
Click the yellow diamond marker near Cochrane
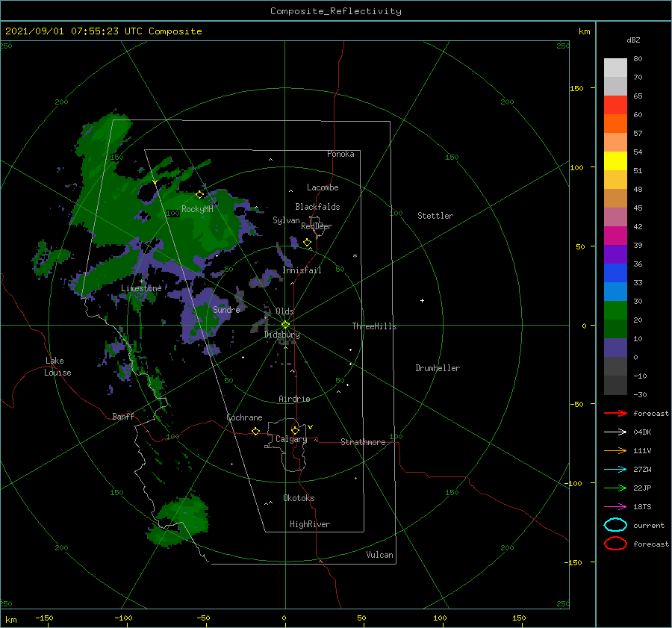(x=256, y=431)
